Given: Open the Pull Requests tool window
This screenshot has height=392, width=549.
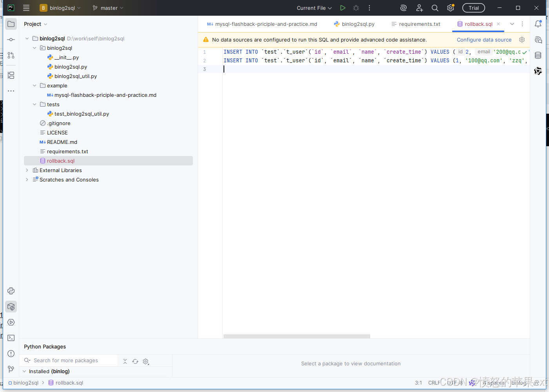Looking at the screenshot, I should coord(11,55).
